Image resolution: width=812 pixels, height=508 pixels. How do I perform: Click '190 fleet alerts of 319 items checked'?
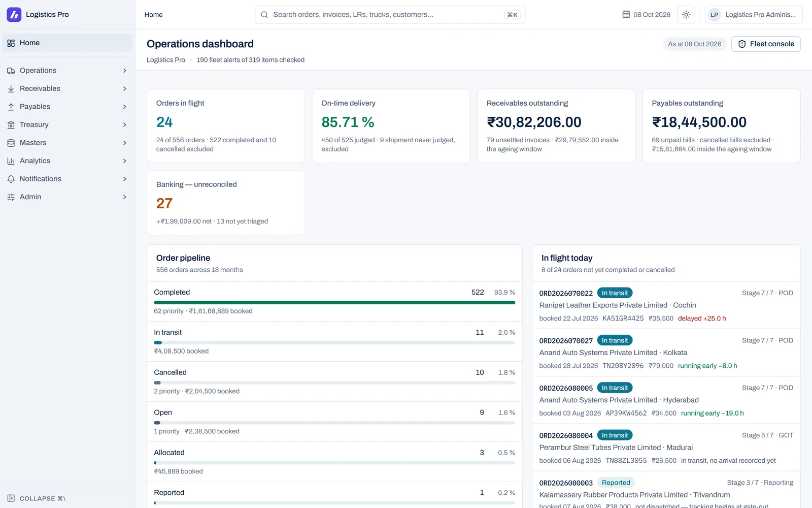(x=250, y=60)
